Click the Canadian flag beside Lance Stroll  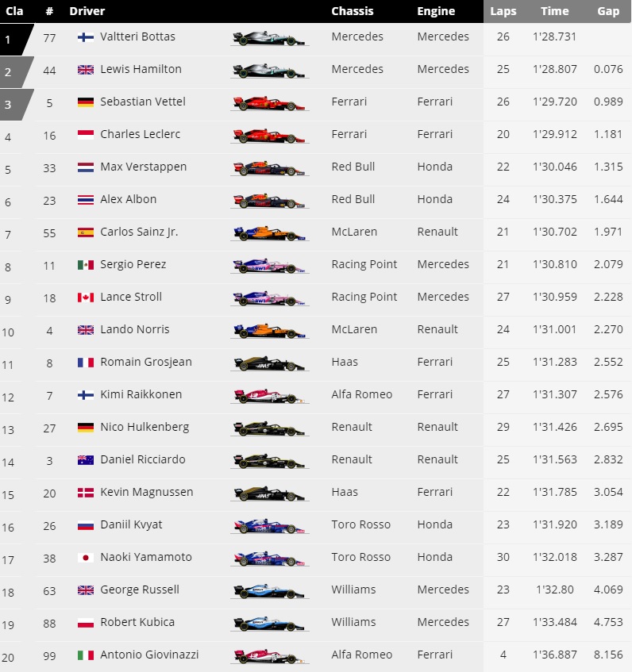[x=86, y=298]
